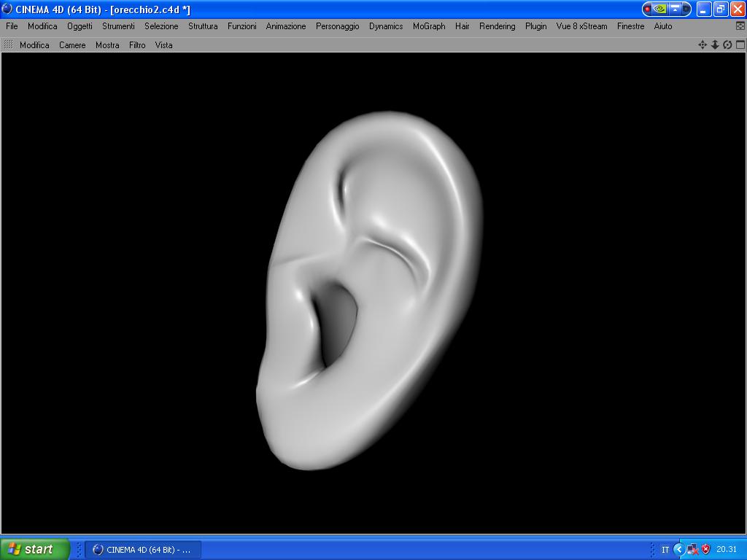Open the viewport Mostra menu
Image resolution: width=747 pixels, height=560 pixels.
(x=107, y=45)
